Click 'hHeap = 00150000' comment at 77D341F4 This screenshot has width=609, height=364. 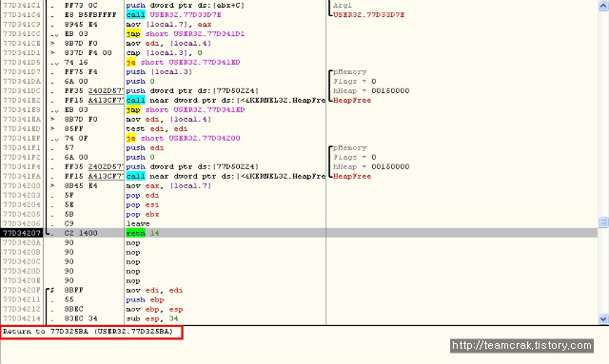click(371, 167)
